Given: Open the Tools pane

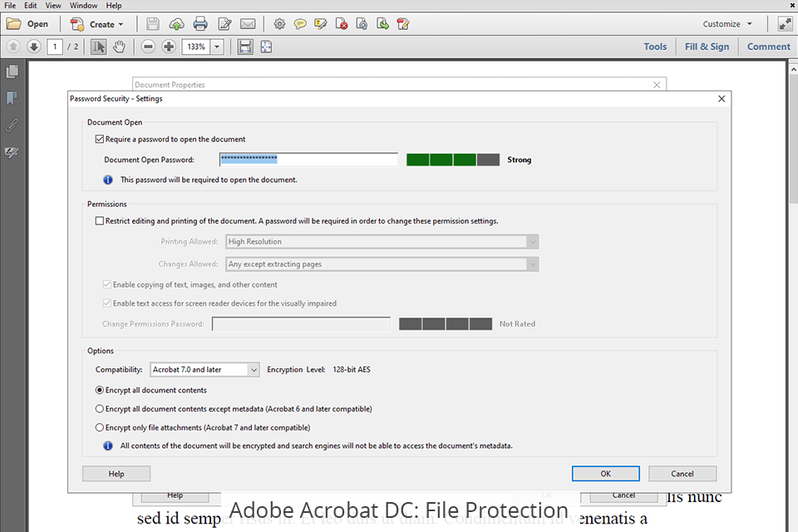Looking at the screenshot, I should (x=655, y=47).
